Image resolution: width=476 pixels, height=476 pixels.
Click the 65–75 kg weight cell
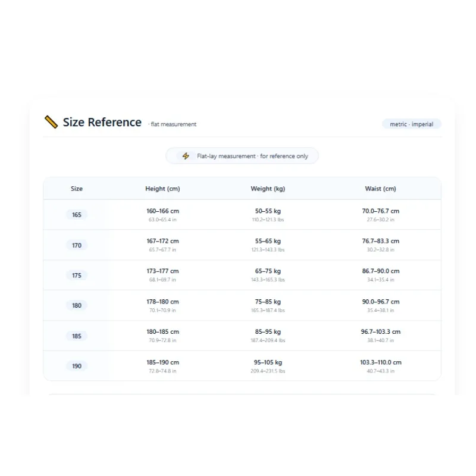tap(268, 275)
